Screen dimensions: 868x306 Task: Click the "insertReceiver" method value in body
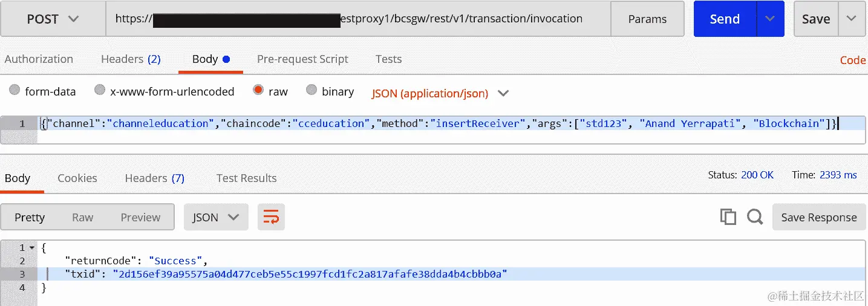pos(478,123)
